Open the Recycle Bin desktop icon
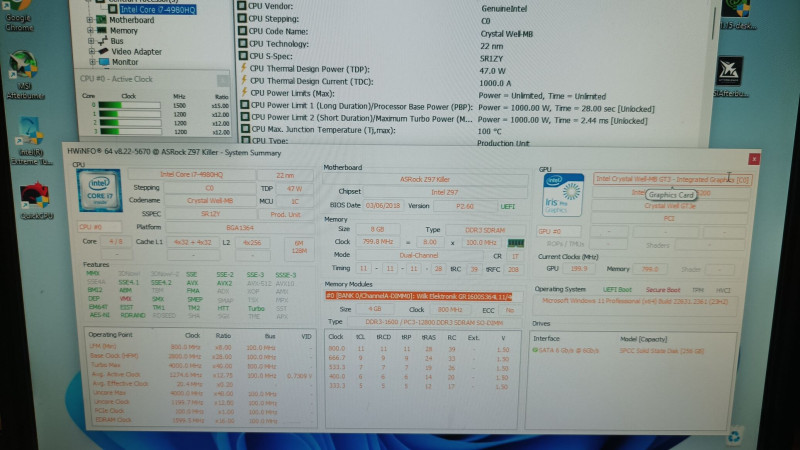800x450 pixels. coord(734,437)
